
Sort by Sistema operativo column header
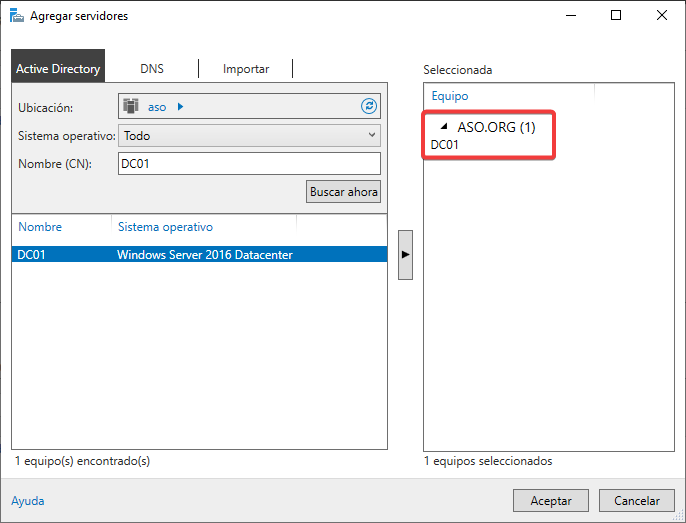click(165, 227)
